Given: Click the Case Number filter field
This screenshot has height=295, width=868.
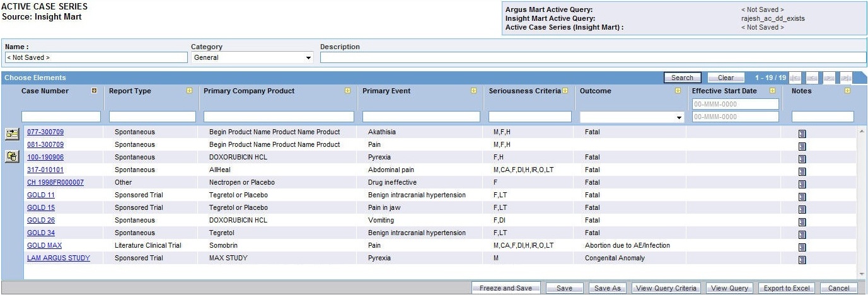Looking at the screenshot, I should [x=61, y=117].
